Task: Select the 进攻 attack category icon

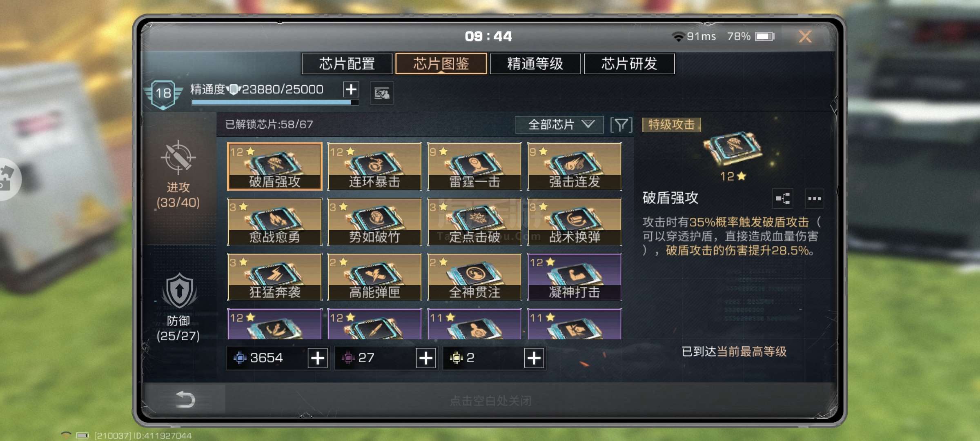Action: click(x=178, y=158)
